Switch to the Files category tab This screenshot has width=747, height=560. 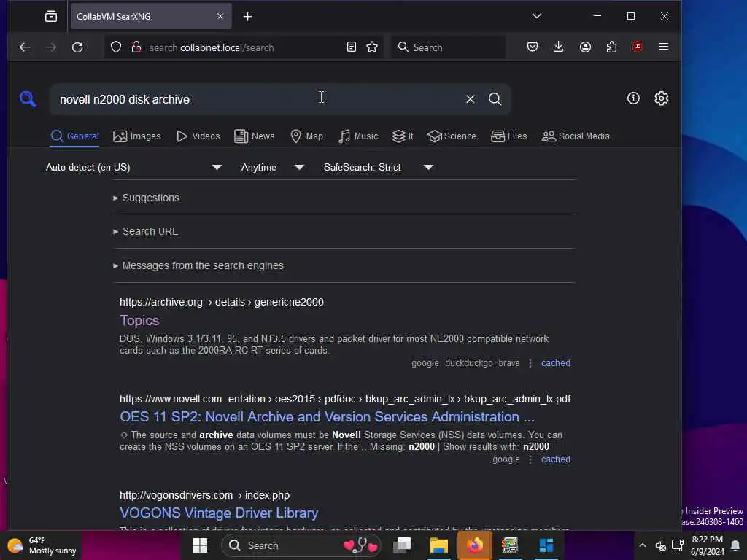(x=508, y=136)
